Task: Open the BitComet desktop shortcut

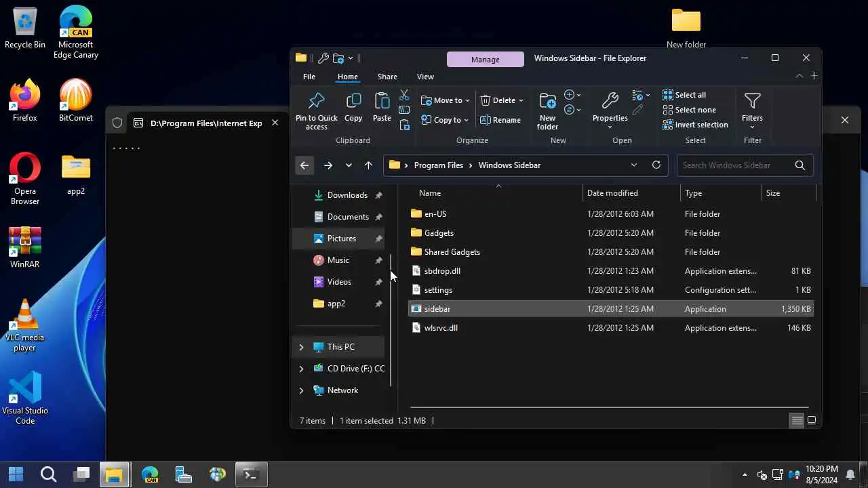Action: click(x=76, y=100)
